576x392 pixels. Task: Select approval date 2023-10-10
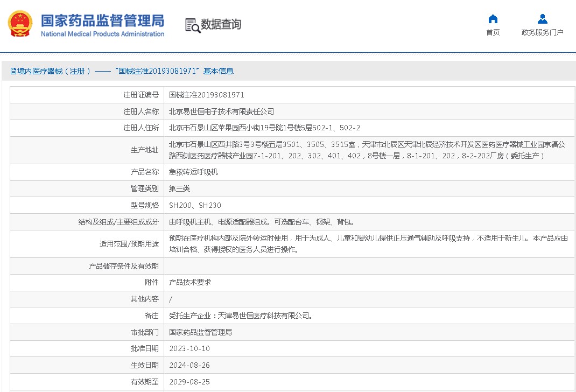tap(189, 348)
